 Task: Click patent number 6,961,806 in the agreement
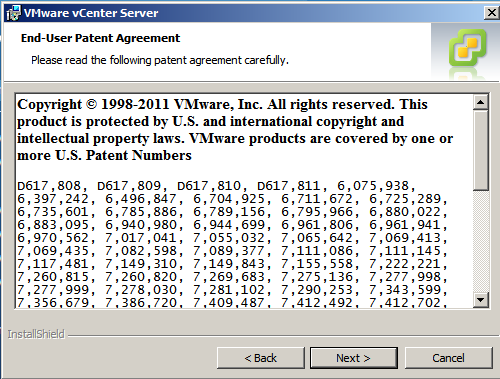pos(317,225)
